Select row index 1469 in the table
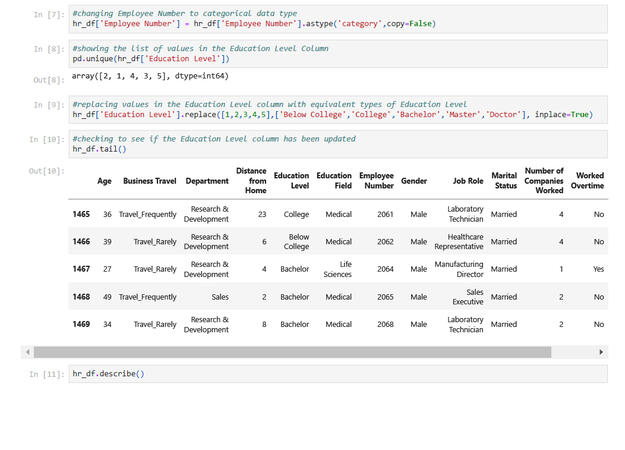The image size is (625, 450). [81, 324]
